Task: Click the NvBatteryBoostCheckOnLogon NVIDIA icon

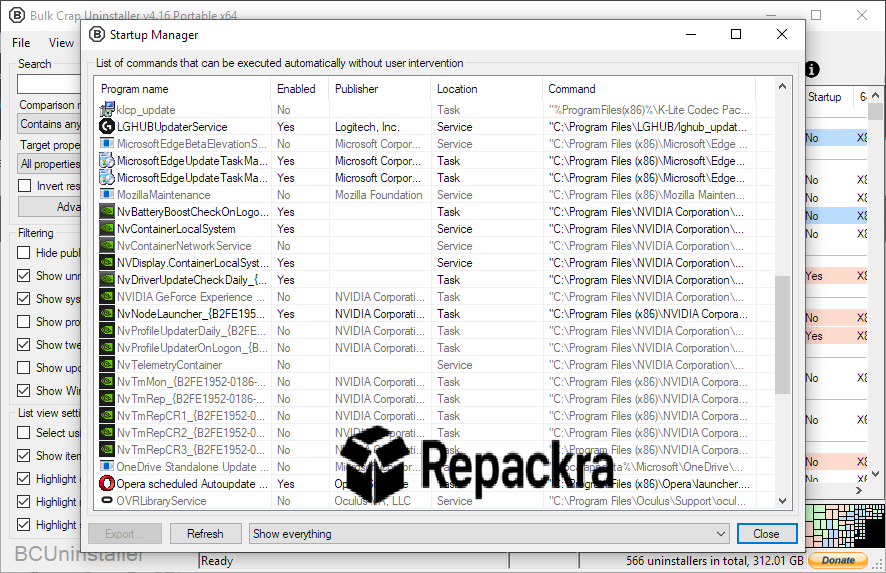Action: pyautogui.click(x=107, y=211)
